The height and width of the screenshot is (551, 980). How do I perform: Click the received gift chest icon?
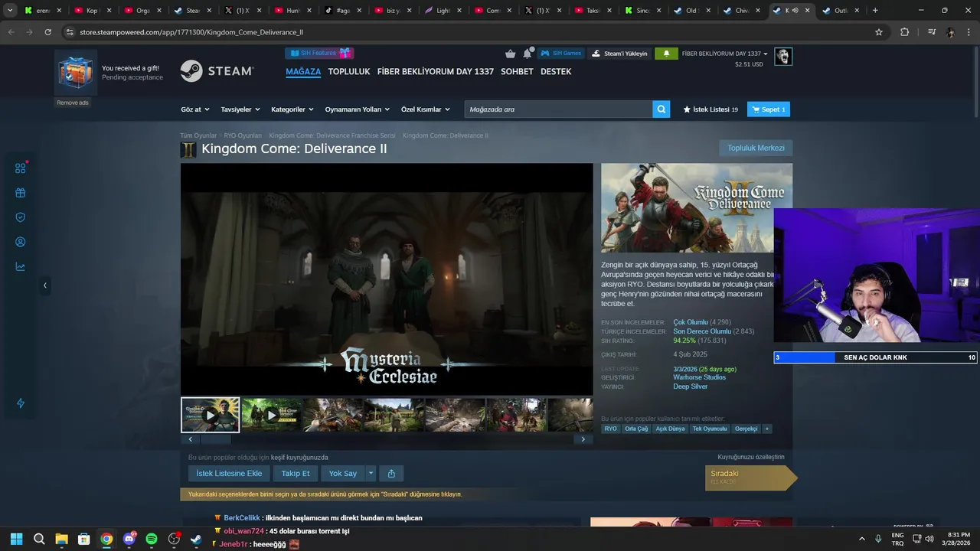click(x=76, y=73)
